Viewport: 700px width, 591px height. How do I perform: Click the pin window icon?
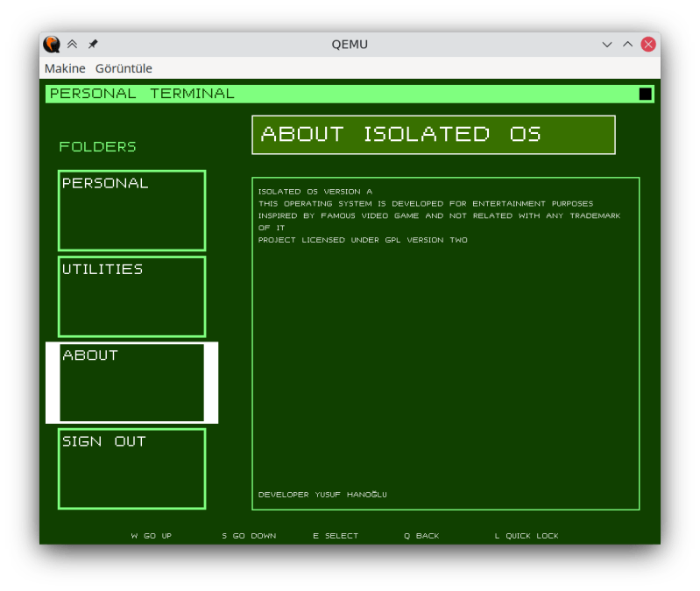(93, 44)
